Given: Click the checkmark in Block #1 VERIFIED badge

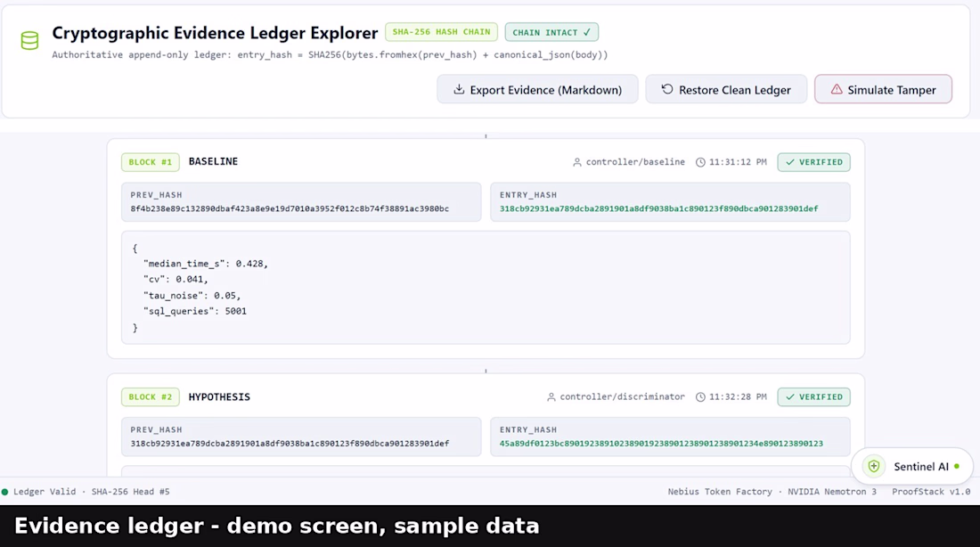Looking at the screenshot, I should [x=790, y=162].
